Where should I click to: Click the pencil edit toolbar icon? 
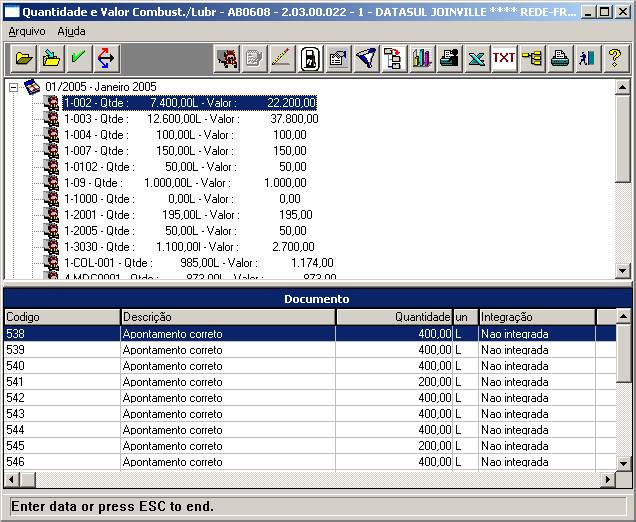coord(282,58)
